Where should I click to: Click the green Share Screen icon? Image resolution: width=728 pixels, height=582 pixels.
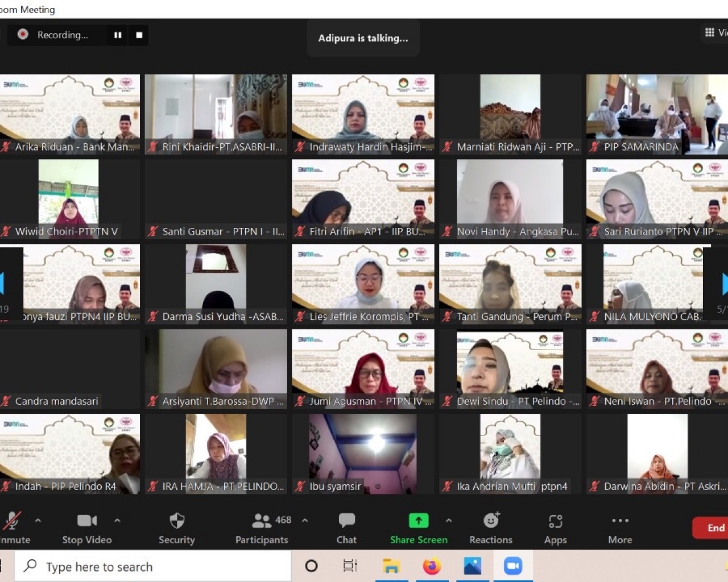[419, 521]
